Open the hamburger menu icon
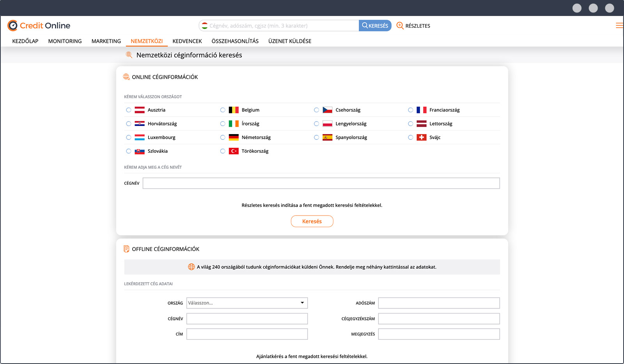This screenshot has width=624, height=364. [x=619, y=26]
